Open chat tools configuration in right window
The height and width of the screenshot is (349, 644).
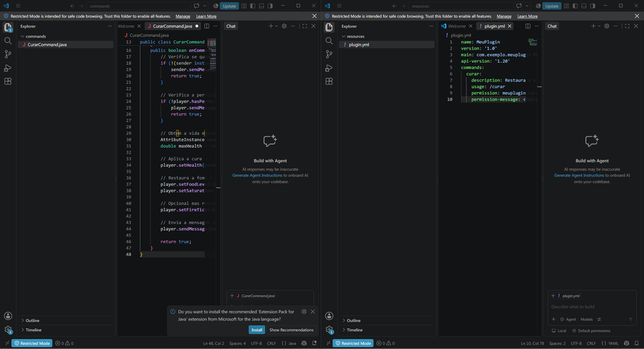pyautogui.click(x=599, y=319)
